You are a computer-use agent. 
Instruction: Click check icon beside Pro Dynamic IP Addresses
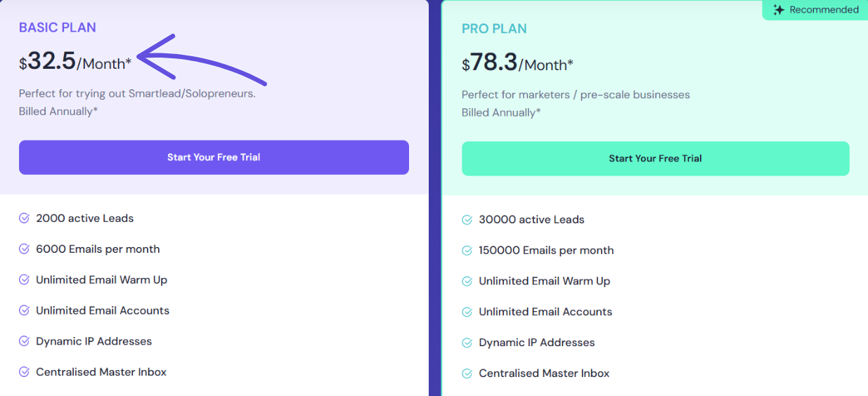click(x=467, y=343)
